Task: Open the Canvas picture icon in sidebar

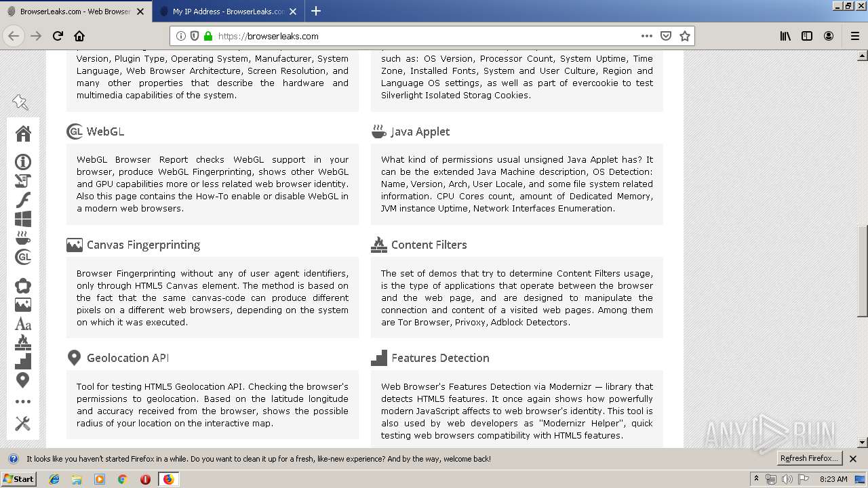Action: [x=23, y=305]
